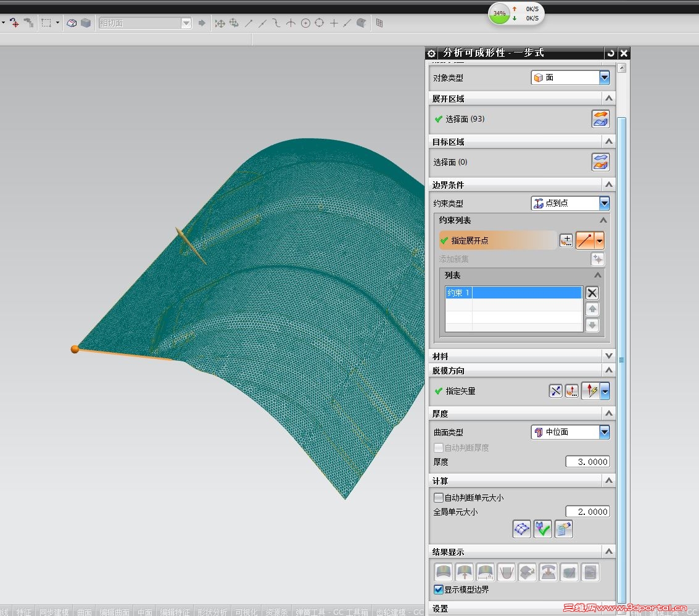
Task: Collapse the 边界条件 section
Action: coord(608,184)
